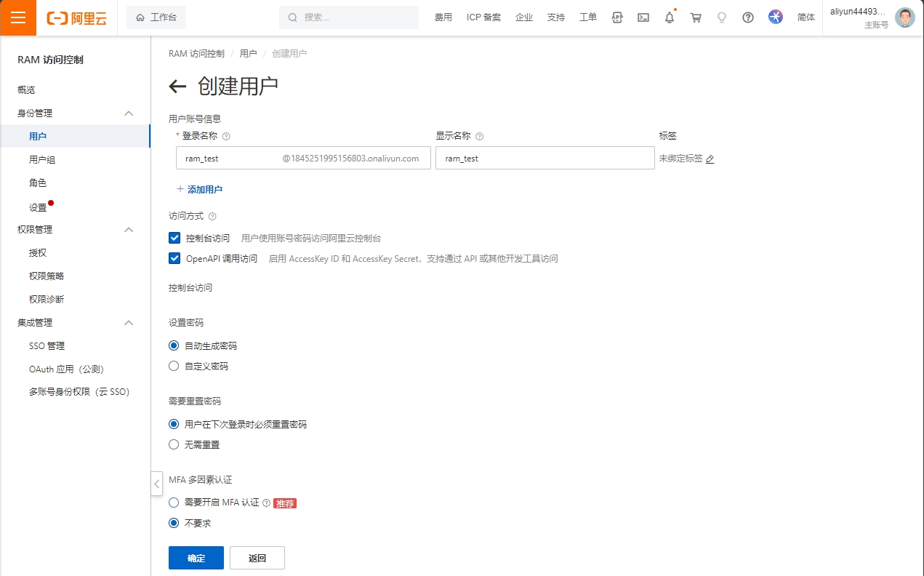This screenshot has height=576, width=924.
Task: Click the 确定 button
Action: pyautogui.click(x=196, y=558)
